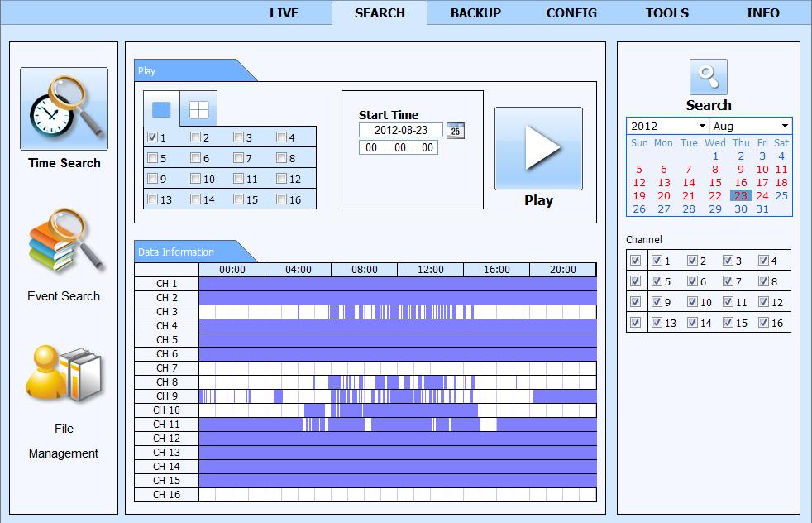Click CH 10 recording timeline bar
Viewport: 812px width, 523px height.
point(398,410)
